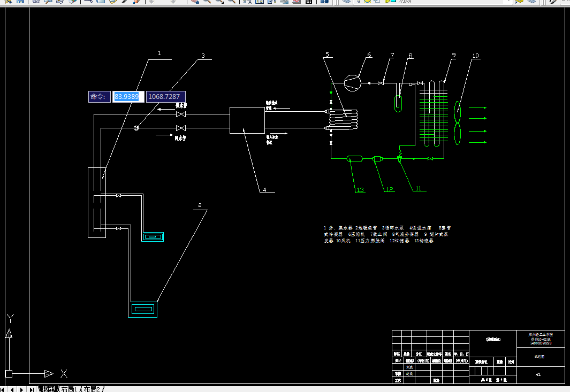Open the 布局2 layout tab
Screen dimensions: 570x392
(92, 389)
